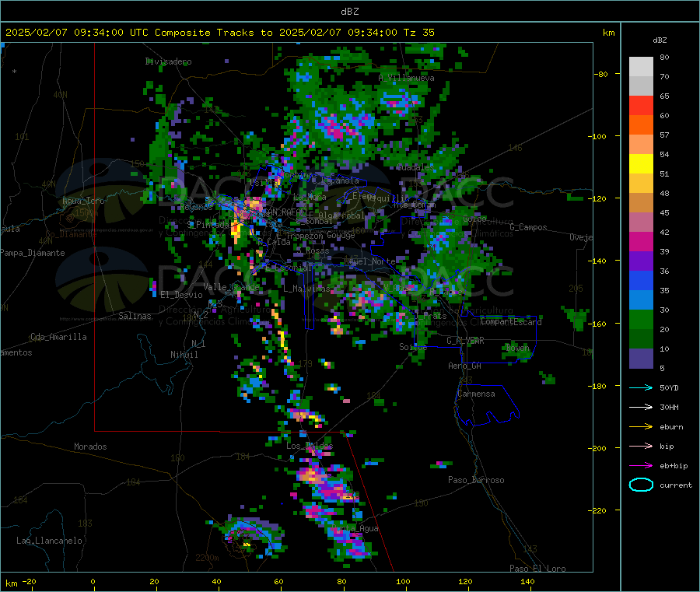
Task: Click the purple 10 dBZ color swatch
Action: (x=641, y=359)
